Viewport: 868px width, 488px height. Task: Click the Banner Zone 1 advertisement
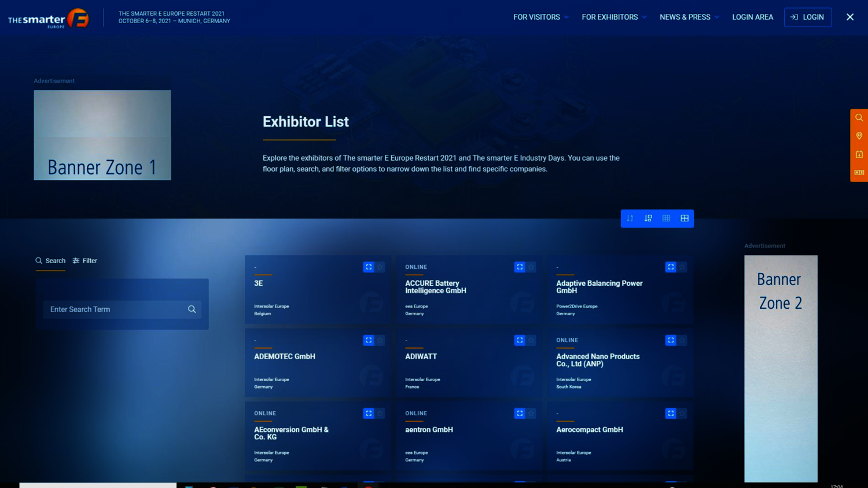point(102,135)
